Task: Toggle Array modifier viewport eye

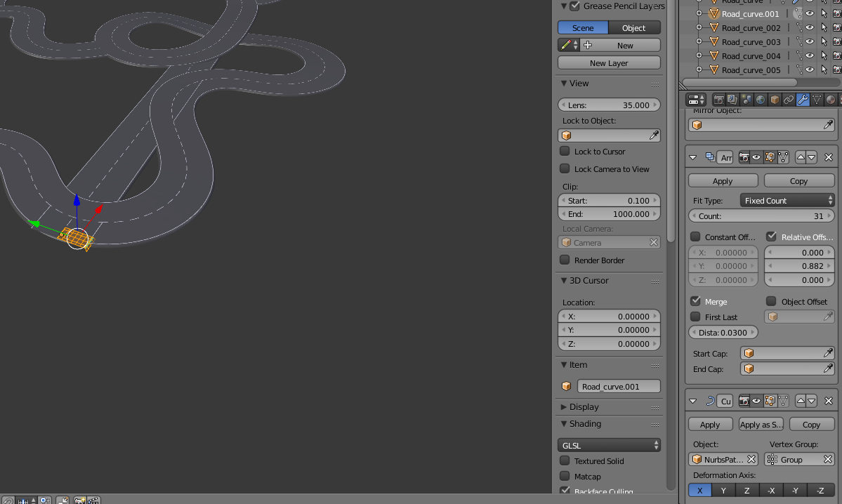Action: [756, 157]
